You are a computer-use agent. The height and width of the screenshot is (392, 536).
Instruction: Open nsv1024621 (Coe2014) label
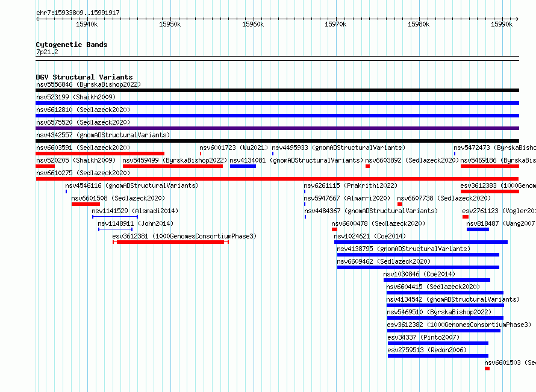(x=370, y=236)
